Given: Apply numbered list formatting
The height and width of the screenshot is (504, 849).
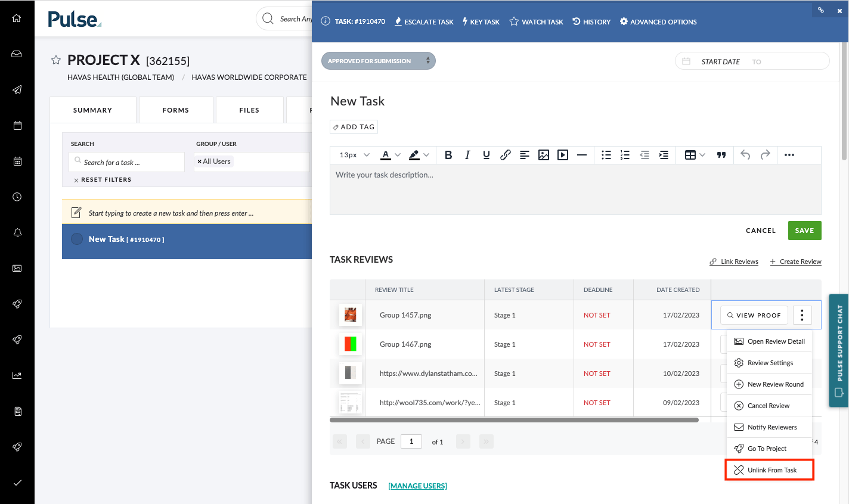Looking at the screenshot, I should 625,155.
